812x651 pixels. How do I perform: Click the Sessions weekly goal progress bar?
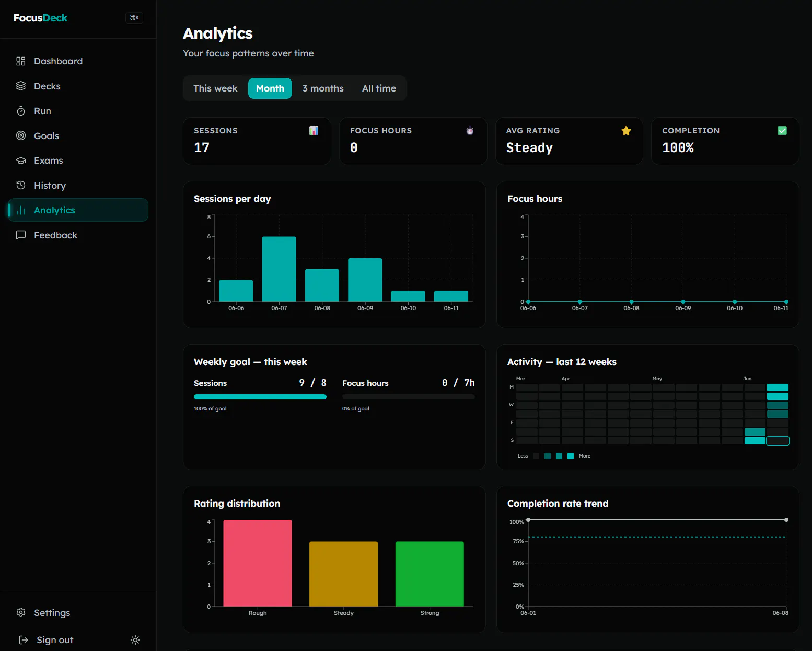260,397
